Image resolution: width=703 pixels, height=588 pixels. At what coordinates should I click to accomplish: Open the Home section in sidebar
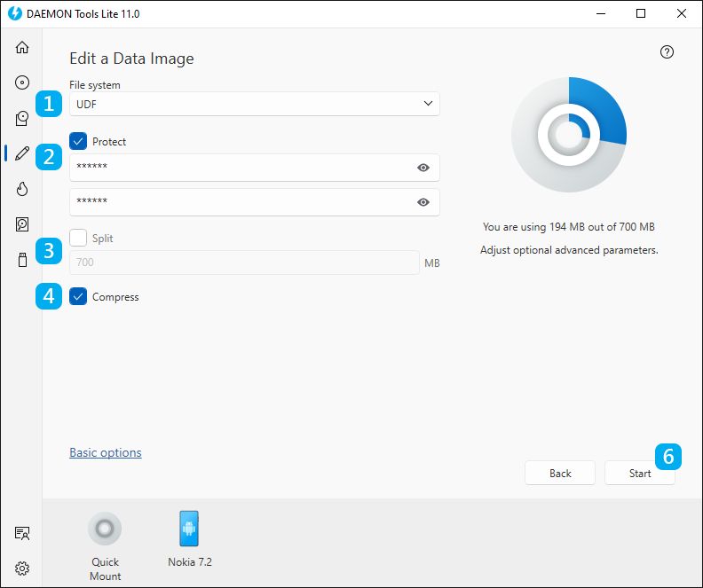(x=22, y=47)
